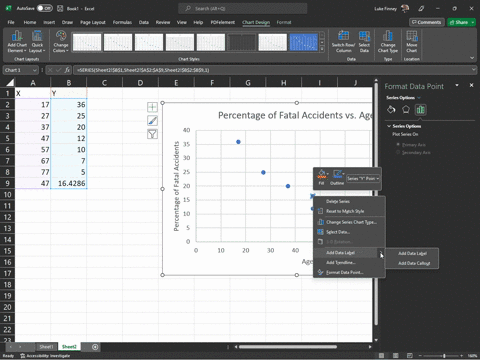480x360 pixels.
Task: Select the Series Options bar-chart tab
Action: coord(420,109)
